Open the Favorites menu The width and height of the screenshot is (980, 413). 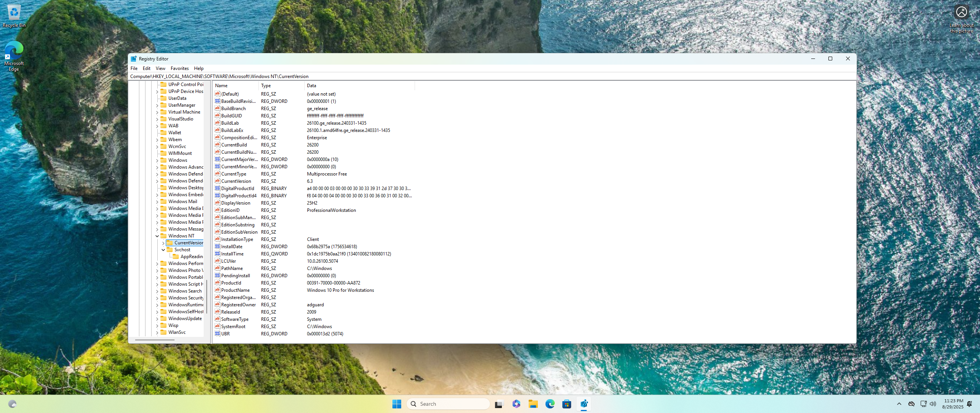pyautogui.click(x=180, y=68)
